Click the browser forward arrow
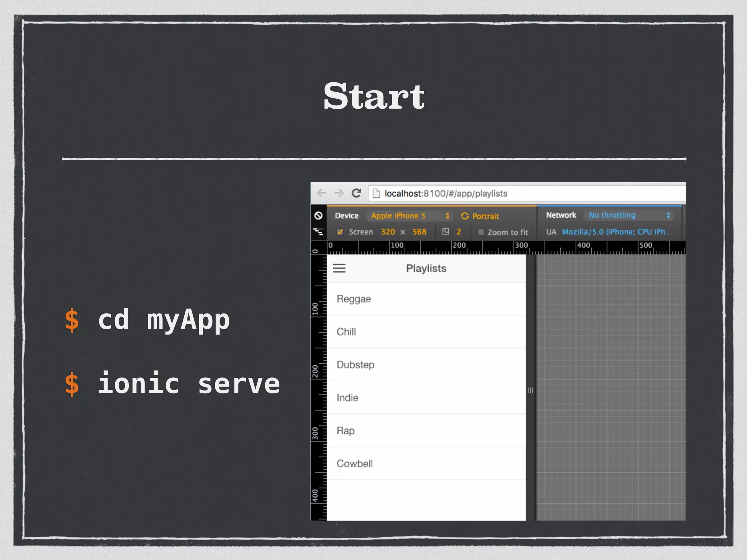The width and height of the screenshot is (747, 560). point(339,193)
